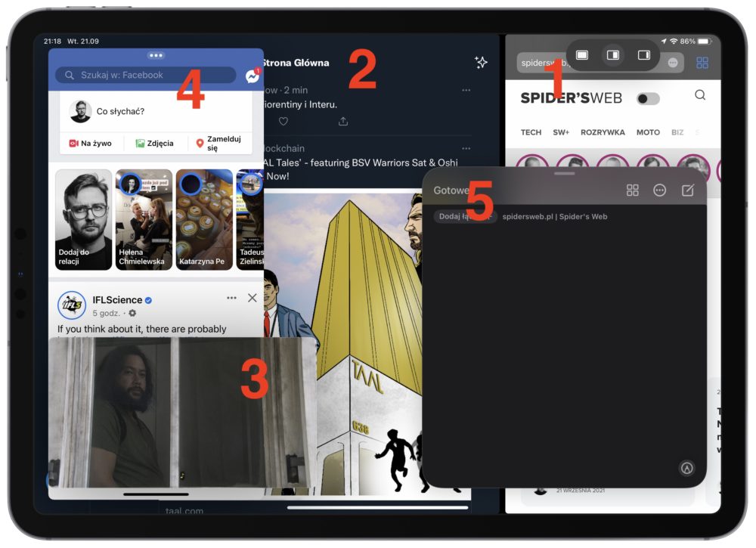Tap battery indicator in status bar
756x548 pixels.
point(705,42)
